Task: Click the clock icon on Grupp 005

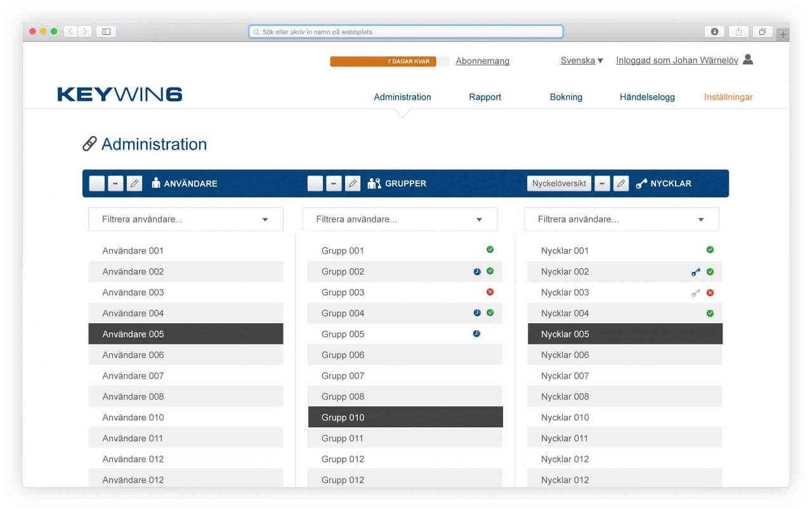Action: coord(476,333)
